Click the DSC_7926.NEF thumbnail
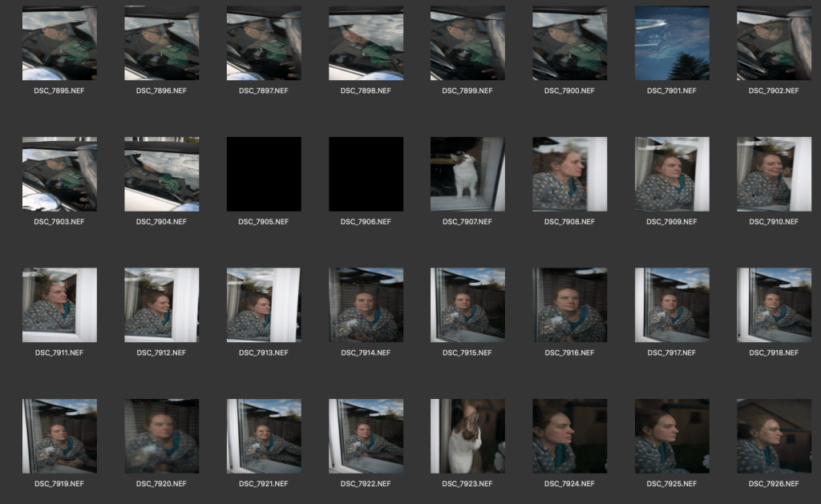 click(x=774, y=436)
